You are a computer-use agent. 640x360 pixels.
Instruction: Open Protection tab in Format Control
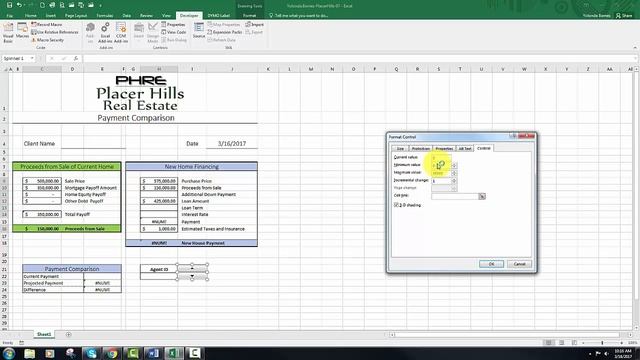click(420, 149)
